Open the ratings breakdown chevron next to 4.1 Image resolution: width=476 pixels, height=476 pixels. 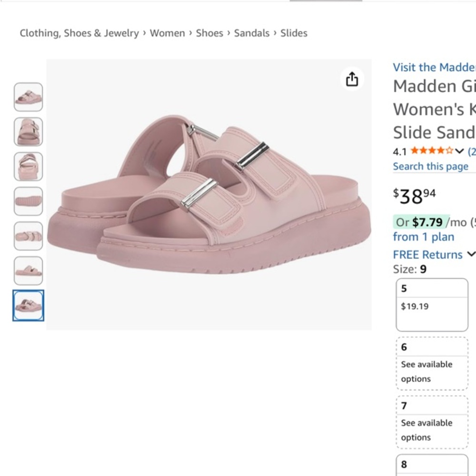click(x=459, y=151)
